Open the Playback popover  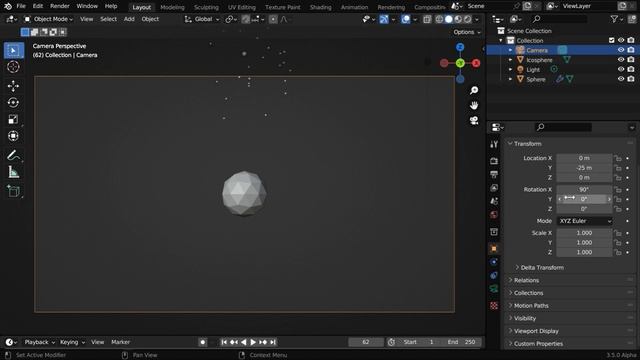[x=39, y=342]
